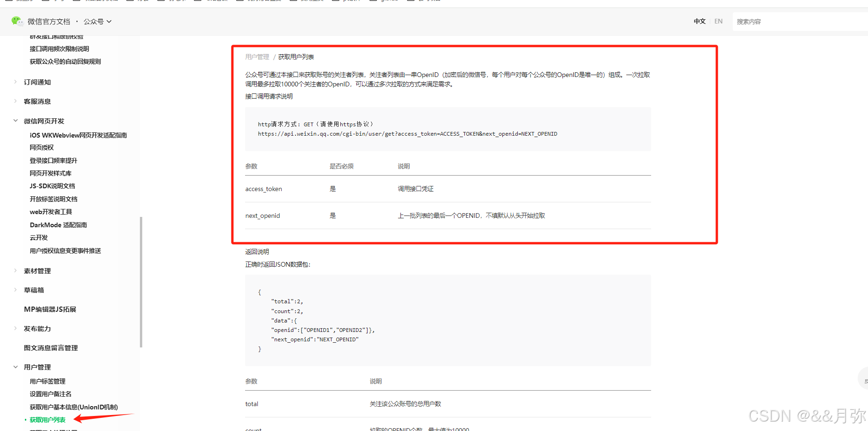Open 获取用户基本信息(UnionID机制) page
The height and width of the screenshot is (431, 868).
74,407
